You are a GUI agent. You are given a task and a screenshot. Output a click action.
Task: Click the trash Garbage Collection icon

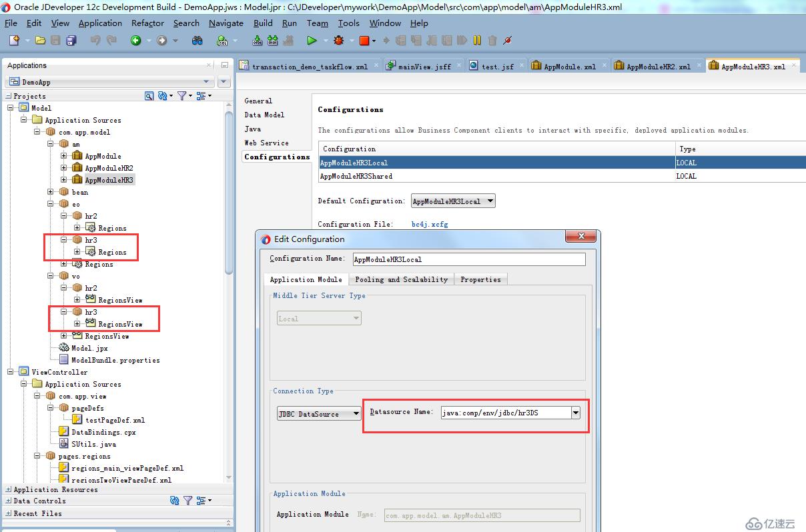click(x=492, y=41)
